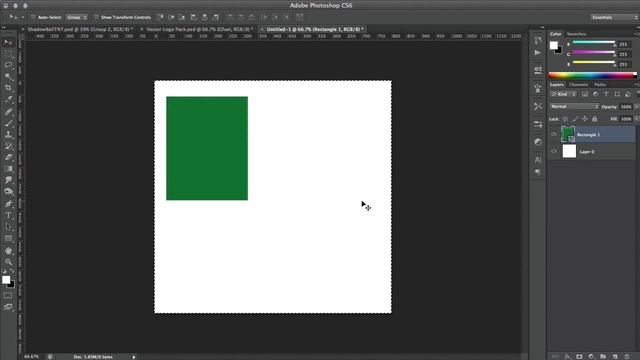Image resolution: width=640 pixels, height=360 pixels.
Task: Select the Horizontal Type tool
Action: tap(8, 215)
